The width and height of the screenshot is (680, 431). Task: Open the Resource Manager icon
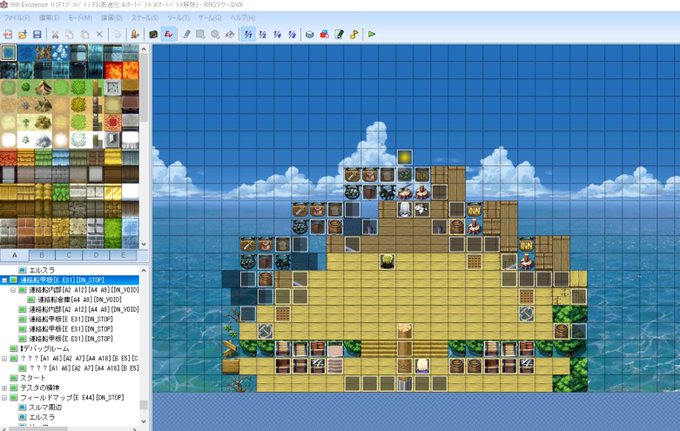pyautogui.click(x=324, y=34)
